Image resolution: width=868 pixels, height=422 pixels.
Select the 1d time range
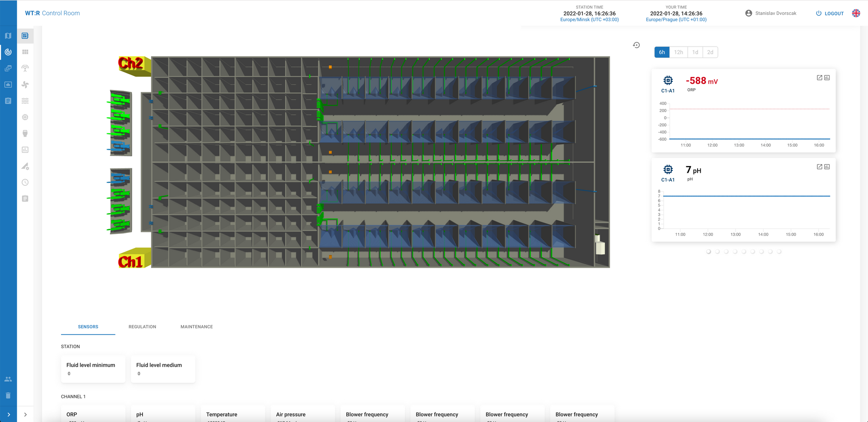[x=695, y=52]
